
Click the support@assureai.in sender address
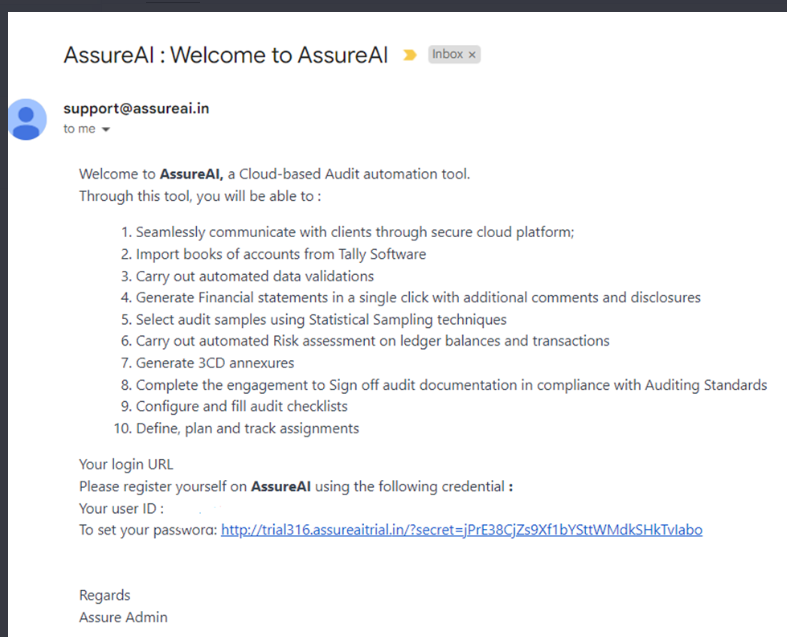[136, 109]
